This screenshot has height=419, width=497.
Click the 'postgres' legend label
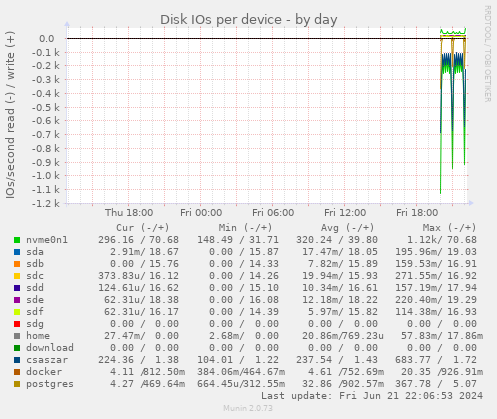(50, 384)
